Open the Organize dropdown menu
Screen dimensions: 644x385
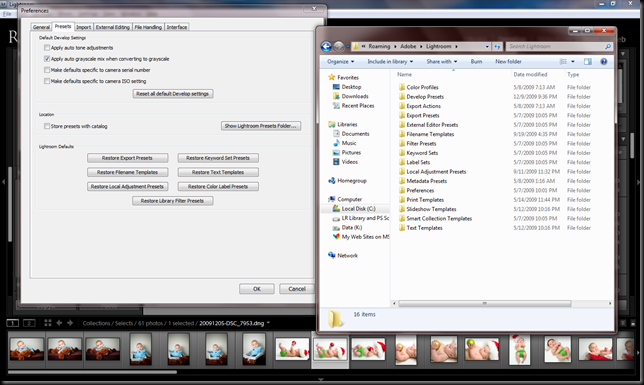coord(340,62)
